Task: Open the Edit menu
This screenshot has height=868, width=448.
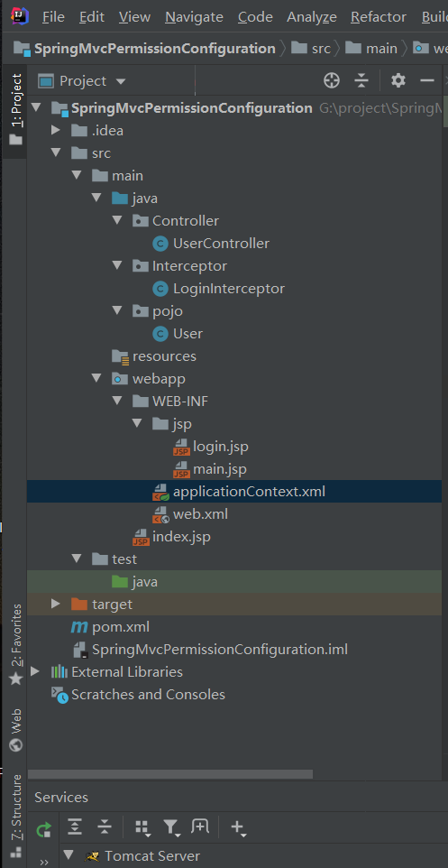Action: pos(92,17)
